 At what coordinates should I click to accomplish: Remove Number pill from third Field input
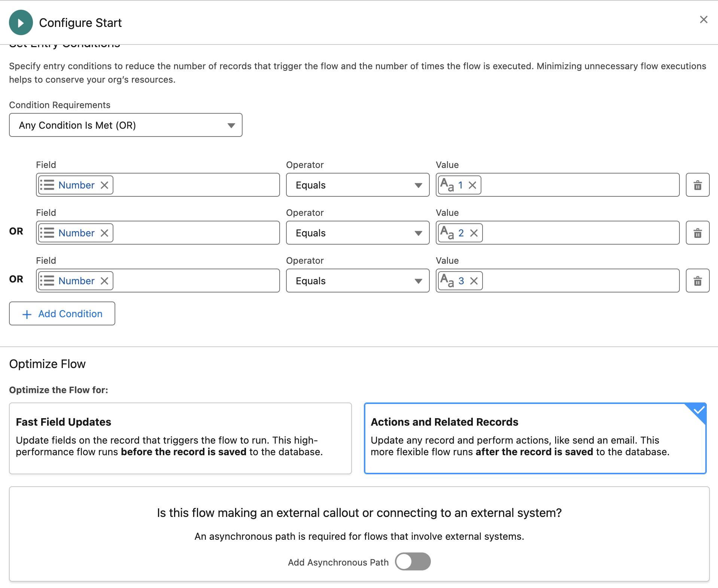point(104,281)
